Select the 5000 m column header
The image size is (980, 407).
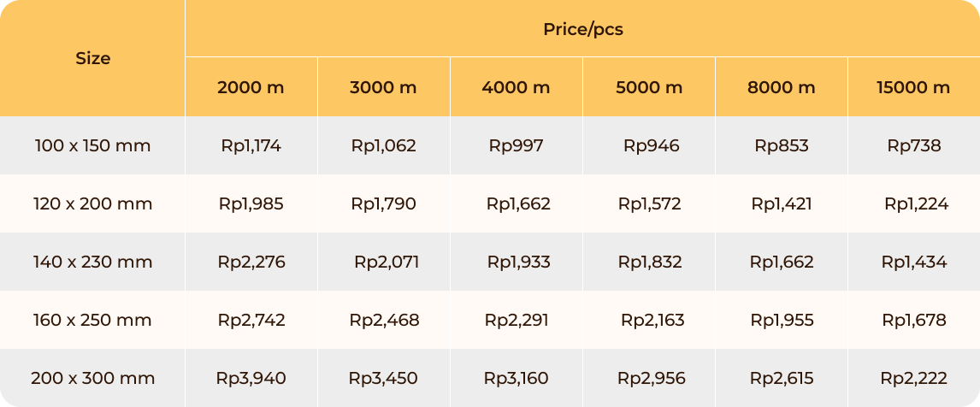coord(649,87)
